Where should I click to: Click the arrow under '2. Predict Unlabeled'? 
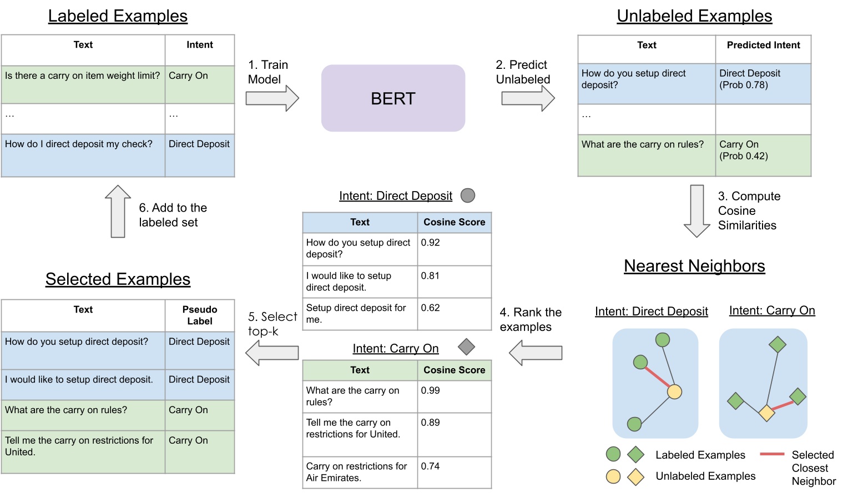528,99
